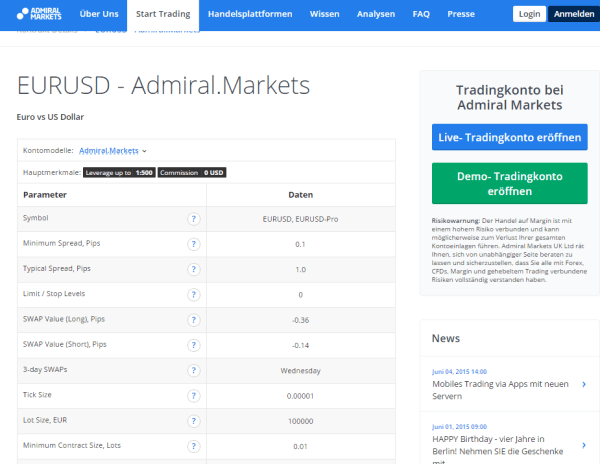Open help icon for Symbol row
This screenshot has width=600, height=464.
(194, 219)
